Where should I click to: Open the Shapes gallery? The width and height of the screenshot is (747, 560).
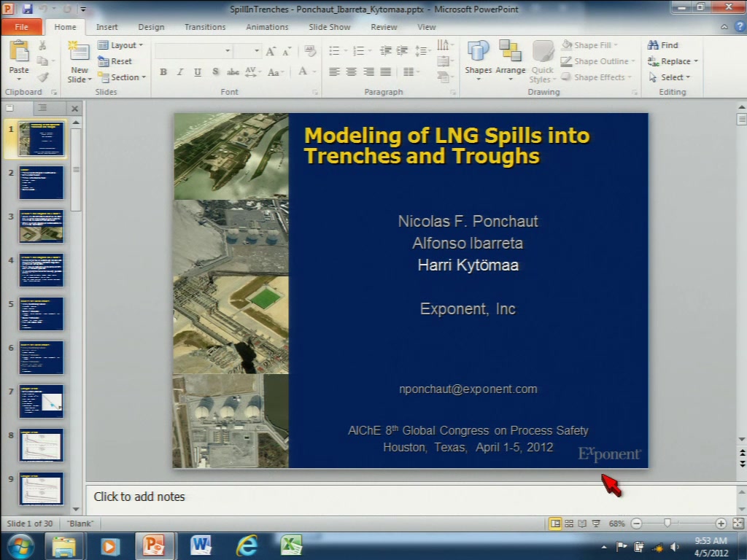(x=478, y=61)
